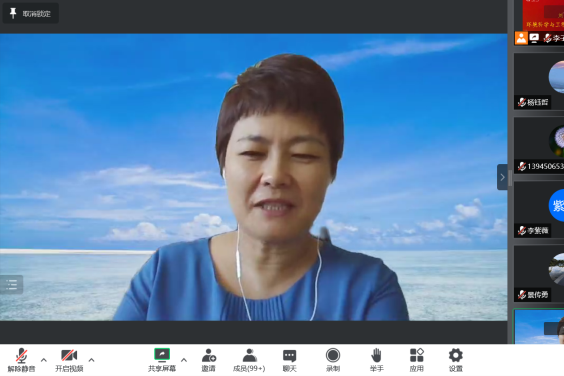Start sharing with 共享屏幕 icon
Viewport: 564px width, 376px height.
[162, 359]
